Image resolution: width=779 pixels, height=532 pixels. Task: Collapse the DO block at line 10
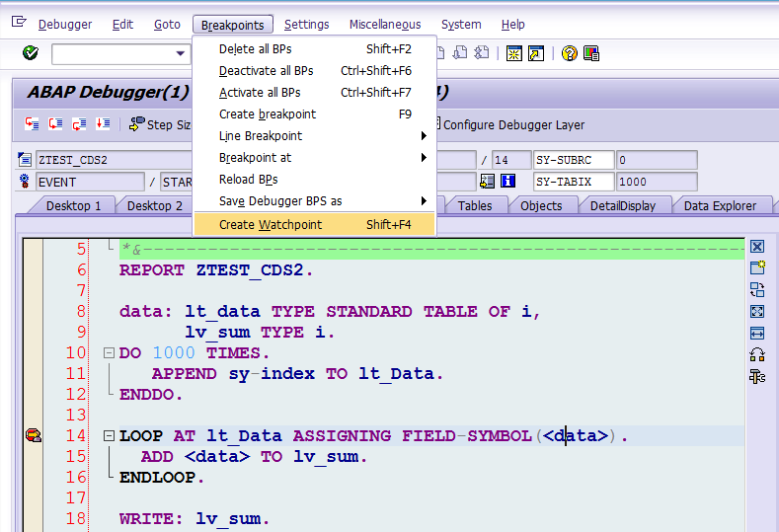[x=109, y=352]
